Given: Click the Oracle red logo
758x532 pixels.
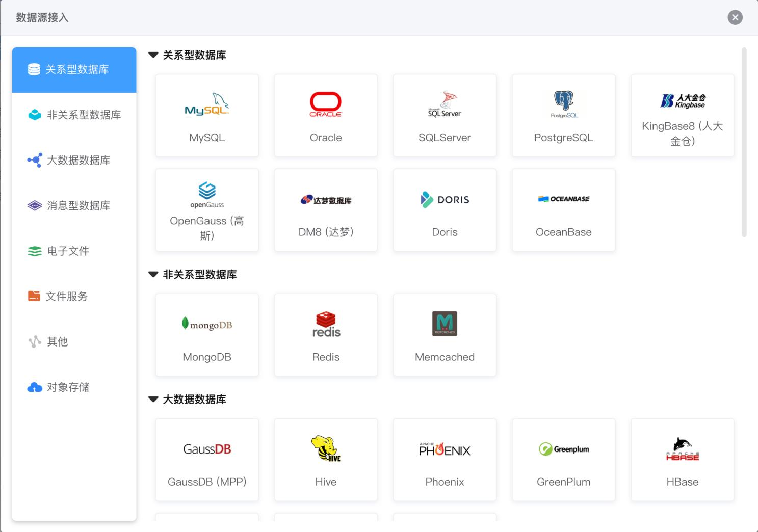Looking at the screenshot, I should [326, 104].
